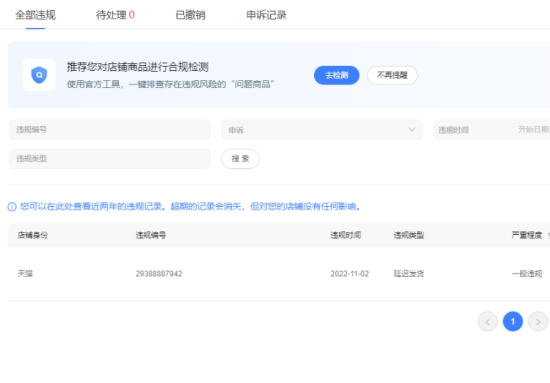The width and height of the screenshot is (550, 383).
Task: Click the shield compliance check icon
Action: [x=39, y=75]
